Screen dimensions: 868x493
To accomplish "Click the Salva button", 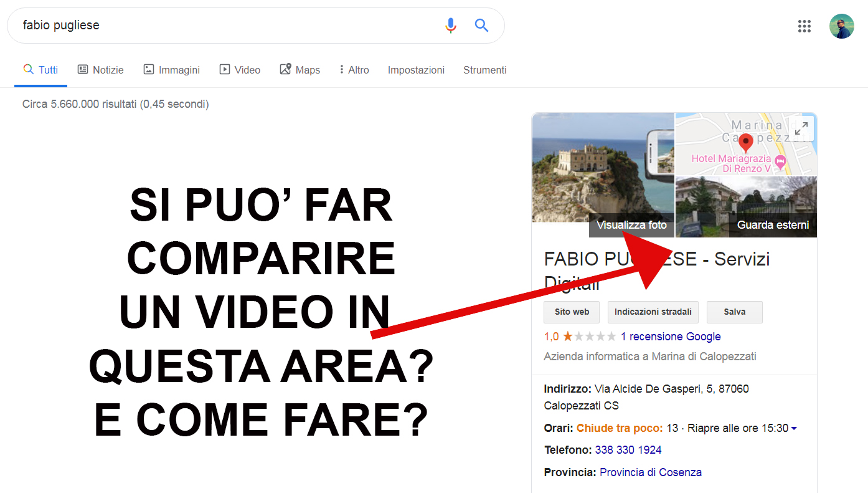I will pos(735,312).
